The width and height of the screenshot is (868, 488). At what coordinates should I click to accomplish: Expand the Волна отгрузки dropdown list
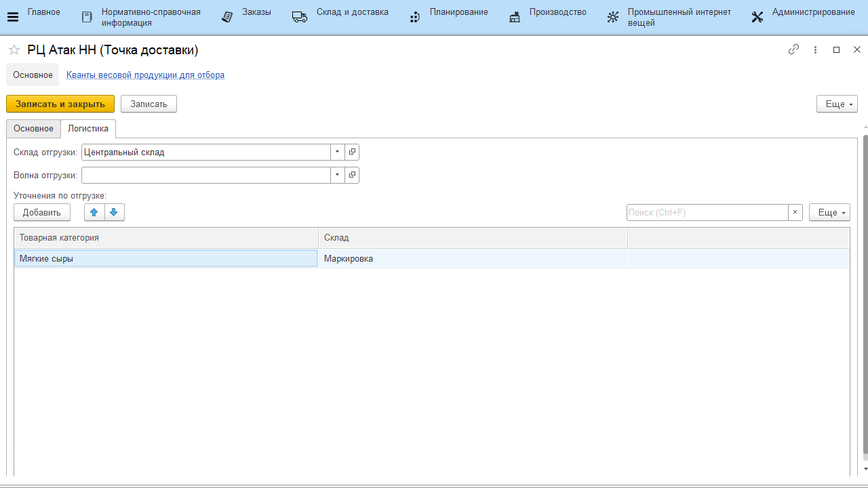click(x=338, y=176)
